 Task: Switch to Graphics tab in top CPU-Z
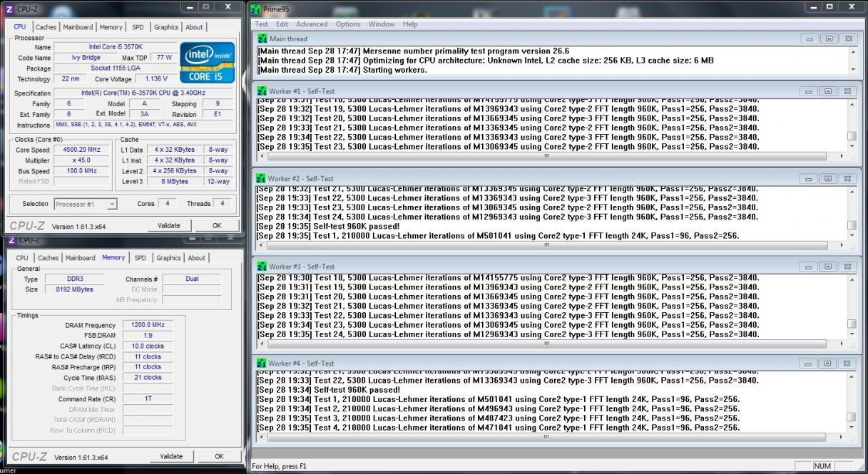(x=166, y=27)
